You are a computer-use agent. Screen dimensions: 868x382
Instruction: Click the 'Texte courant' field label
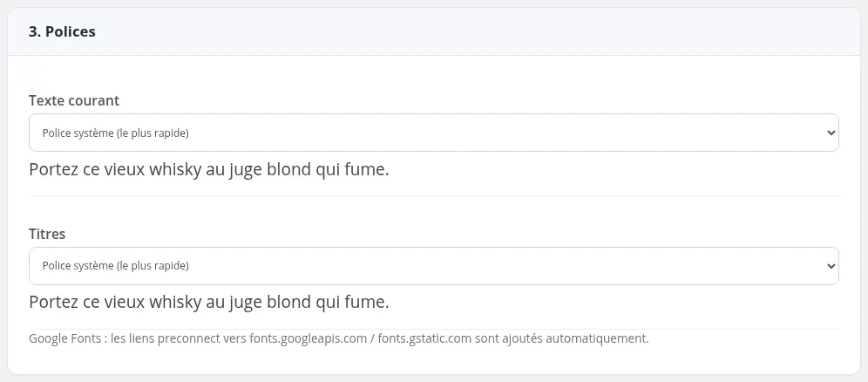[73, 101]
